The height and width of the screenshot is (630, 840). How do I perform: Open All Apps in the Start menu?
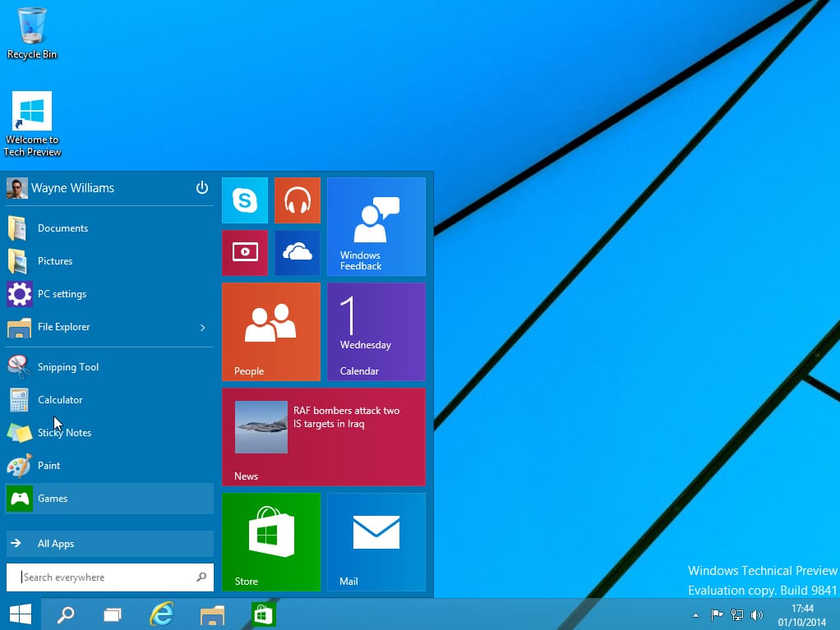coord(54,543)
